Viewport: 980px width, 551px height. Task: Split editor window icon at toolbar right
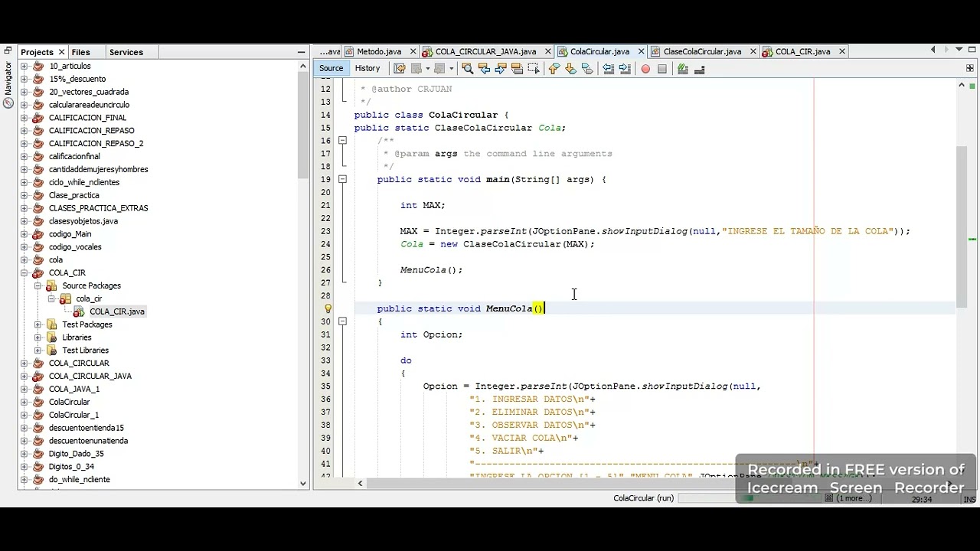coord(970,68)
